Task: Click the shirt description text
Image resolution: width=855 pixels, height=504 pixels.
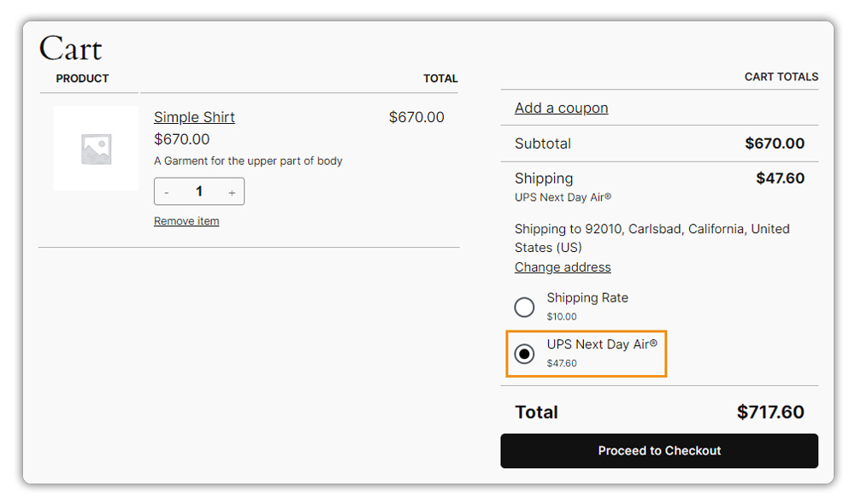Action: pos(248,161)
